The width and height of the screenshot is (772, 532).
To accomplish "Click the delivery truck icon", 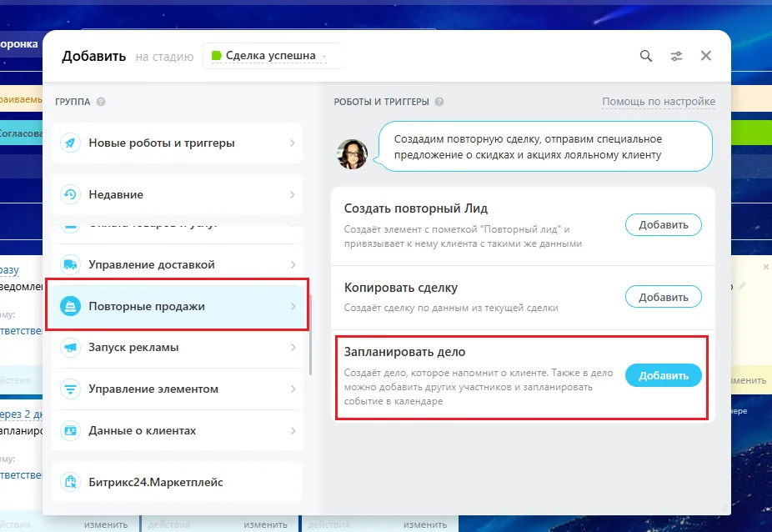I will pos(70,264).
